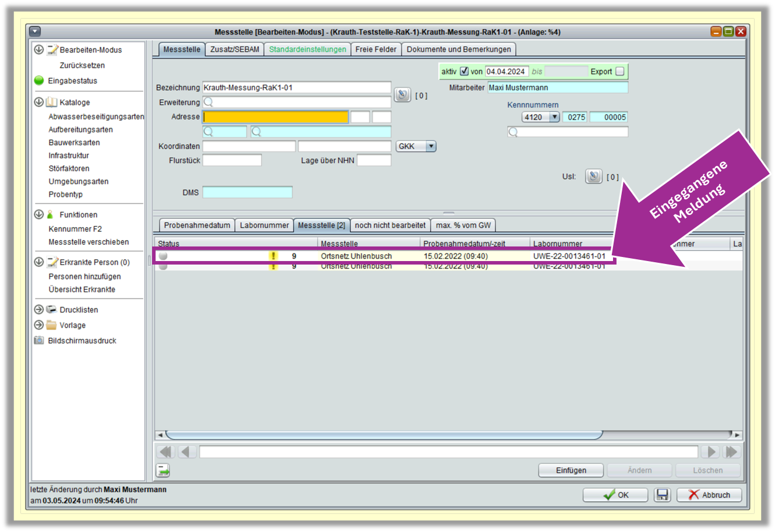Click the Abbruch button

[709, 495]
